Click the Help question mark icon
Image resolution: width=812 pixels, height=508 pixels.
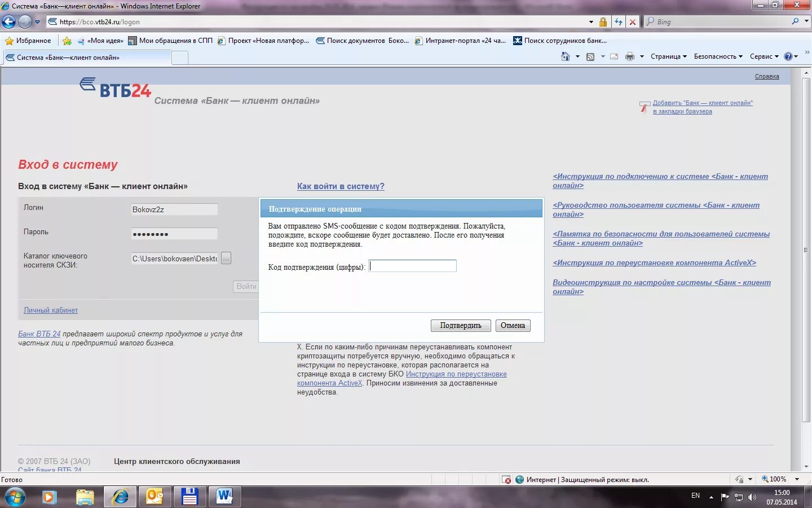coord(788,56)
